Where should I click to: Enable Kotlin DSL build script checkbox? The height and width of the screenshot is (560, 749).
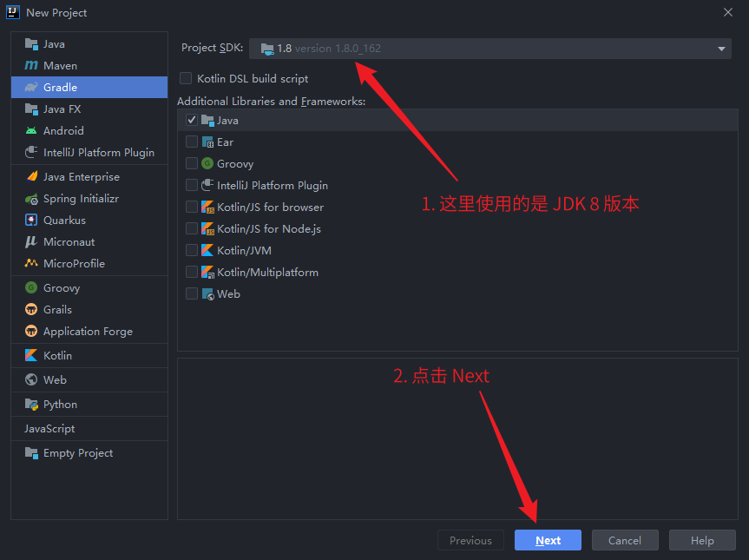point(186,79)
